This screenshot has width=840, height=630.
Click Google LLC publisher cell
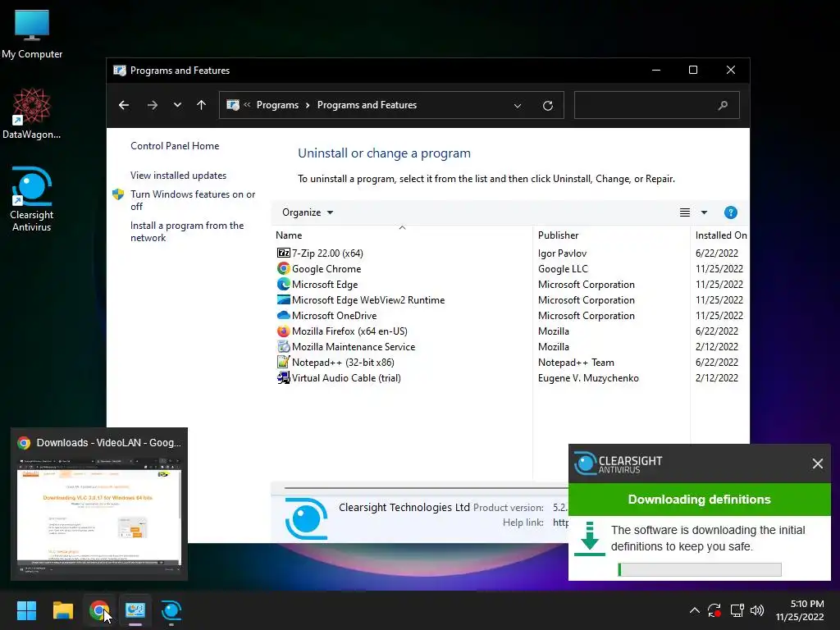point(563,268)
